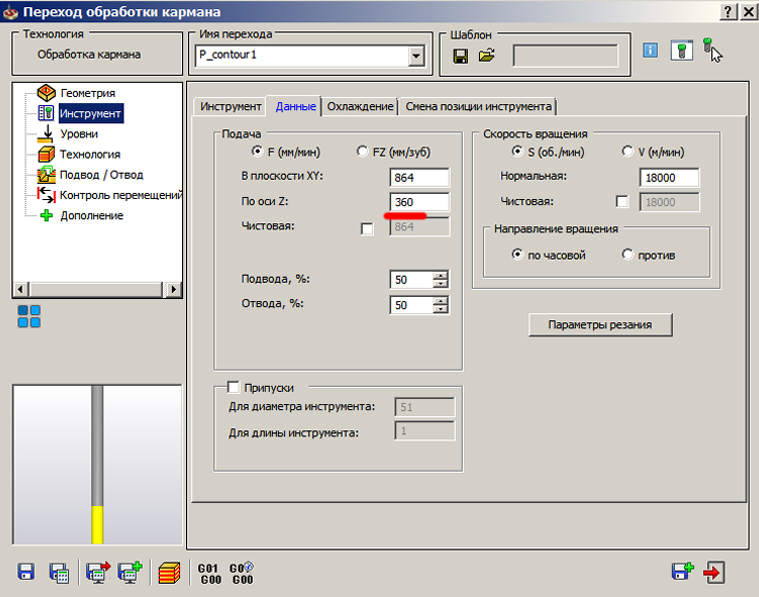Save template with the floppy disk icon
The width and height of the screenshot is (759, 597).
pos(460,56)
